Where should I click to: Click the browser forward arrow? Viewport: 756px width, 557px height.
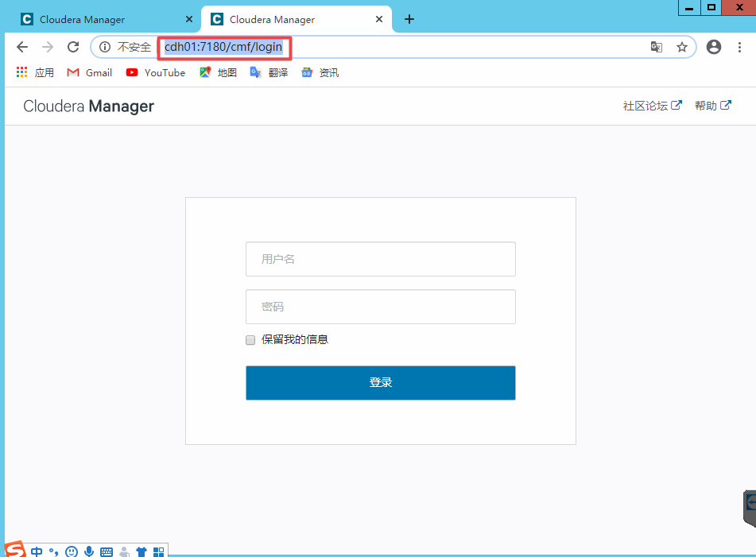pyautogui.click(x=48, y=47)
